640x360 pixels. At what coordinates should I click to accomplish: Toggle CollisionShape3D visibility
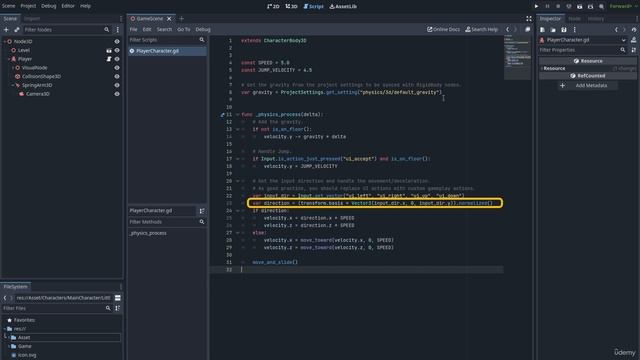(x=117, y=76)
